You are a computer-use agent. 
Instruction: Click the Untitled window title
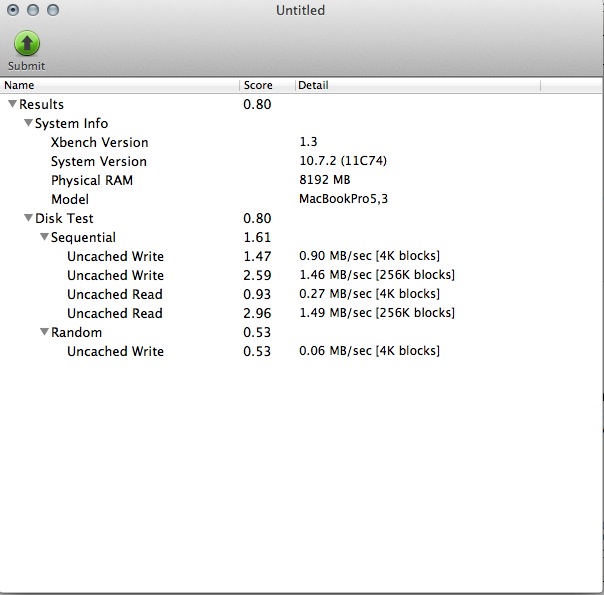[x=300, y=10]
